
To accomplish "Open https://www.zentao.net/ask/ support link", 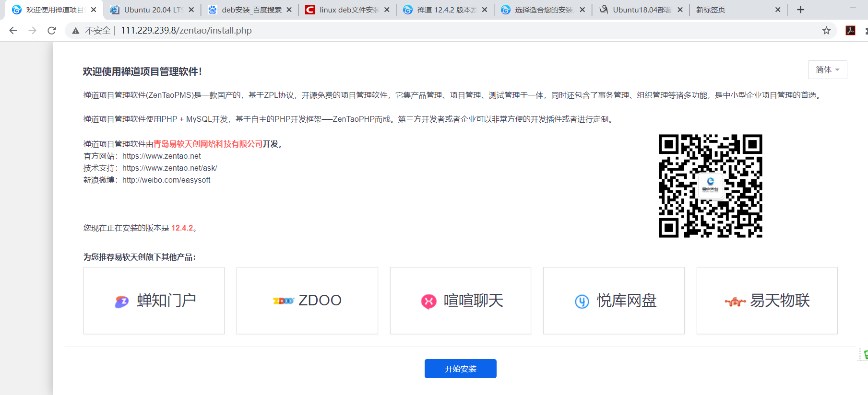I will (169, 168).
